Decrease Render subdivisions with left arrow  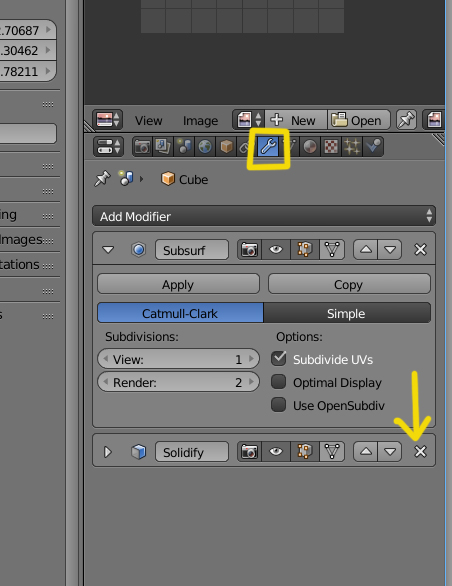coord(105,382)
